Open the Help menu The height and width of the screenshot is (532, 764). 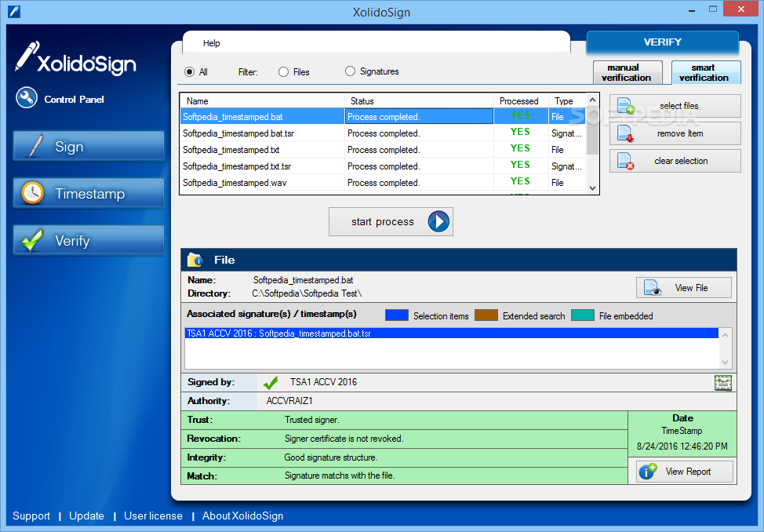pyautogui.click(x=212, y=43)
